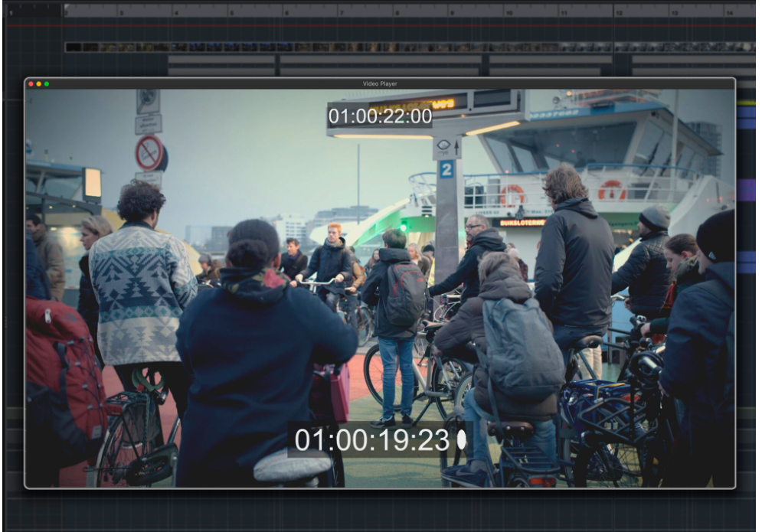The height and width of the screenshot is (532, 762).
Task: Select the video thumbnail strip in the timeline
Action: click(406, 47)
